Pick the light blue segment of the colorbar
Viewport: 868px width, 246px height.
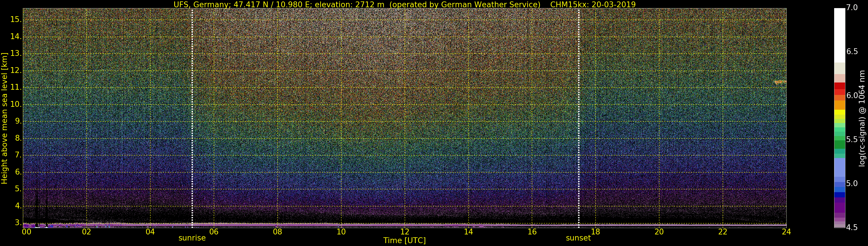(x=840, y=168)
